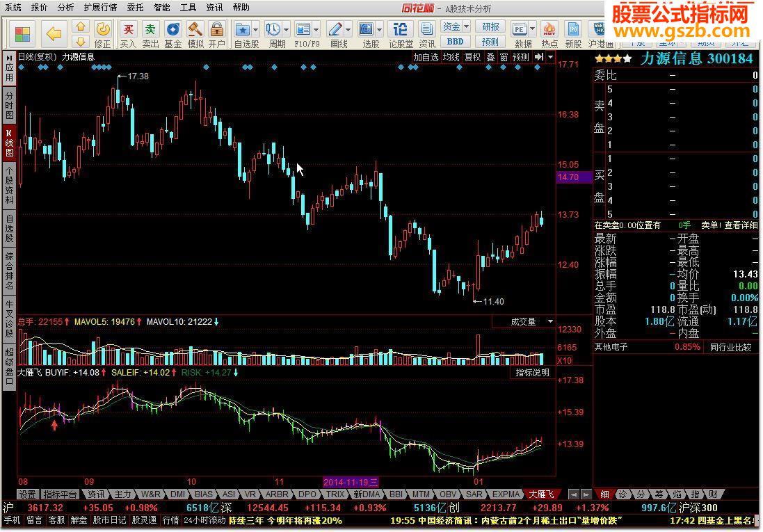763x532 pixels.
Task: Open the 选股 stock picker icon
Action: pos(366,29)
